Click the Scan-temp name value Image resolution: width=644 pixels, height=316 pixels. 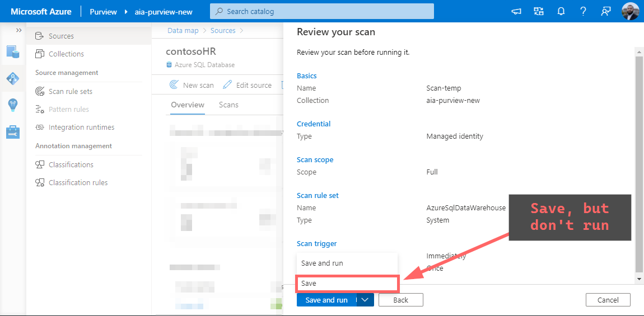tap(444, 88)
